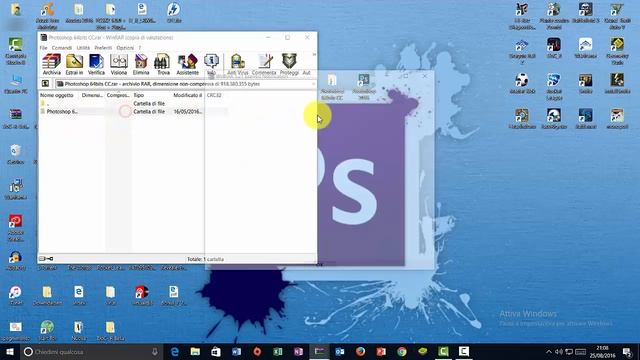Click the Proteggi shield icon

coord(289,64)
